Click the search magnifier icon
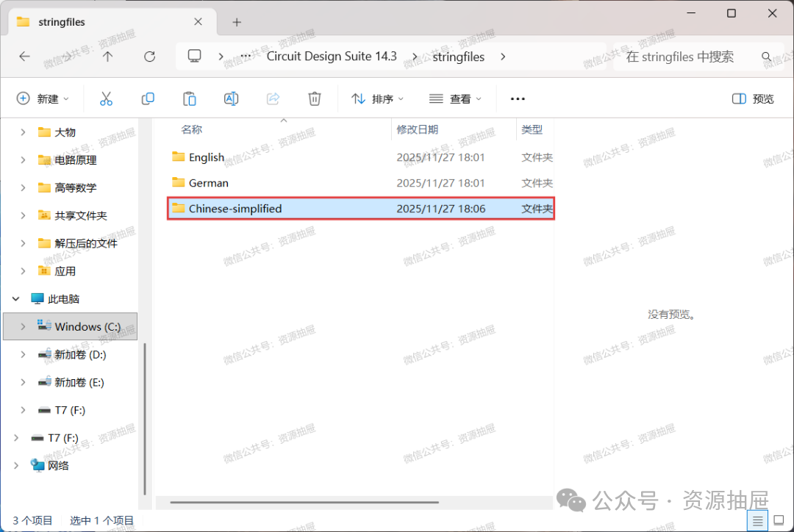 click(x=766, y=57)
